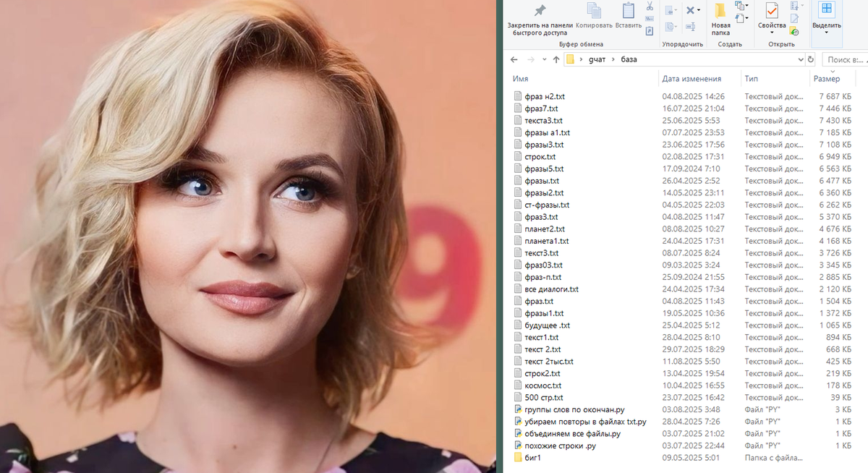Image resolution: width=868 pixels, height=473 pixels.
Task: Open the recent locations dropdown by the navigation arrows
Action: (x=544, y=59)
